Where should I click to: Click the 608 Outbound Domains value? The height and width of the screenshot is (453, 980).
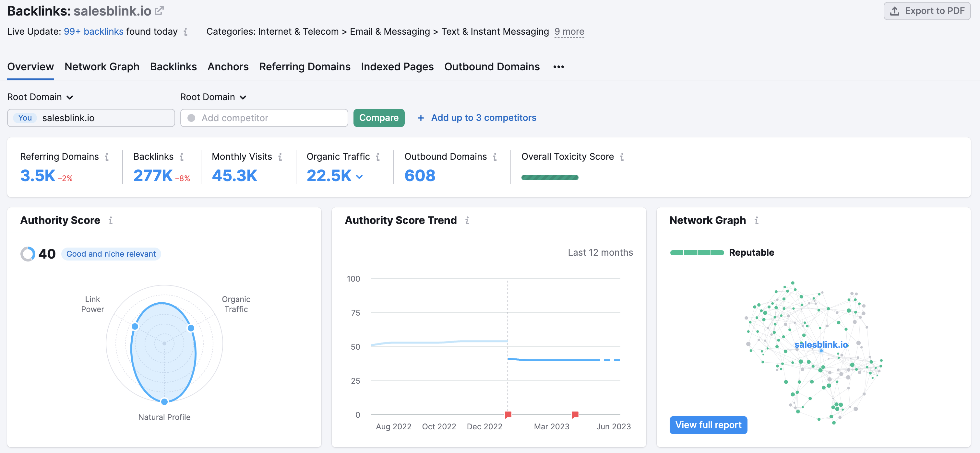(420, 176)
